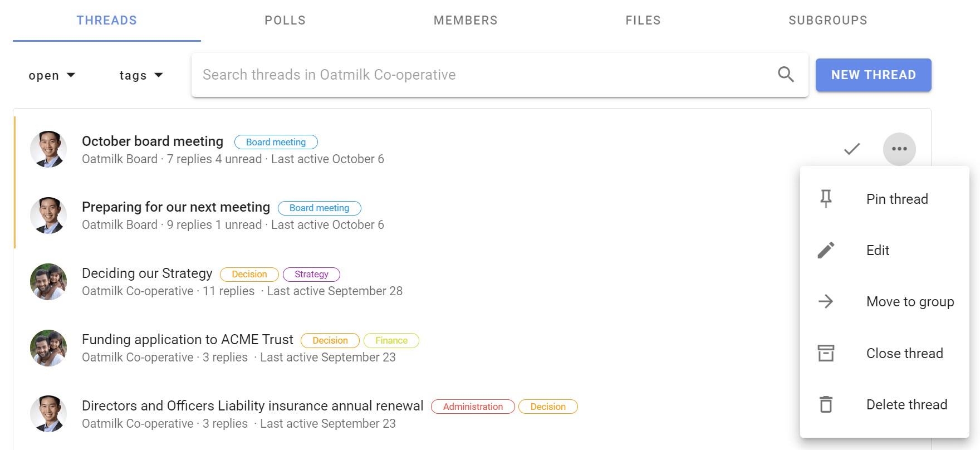Viewport: 980px width, 450px height.
Task: Dismiss October board meeting with the checkmark
Action: pyautogui.click(x=852, y=149)
